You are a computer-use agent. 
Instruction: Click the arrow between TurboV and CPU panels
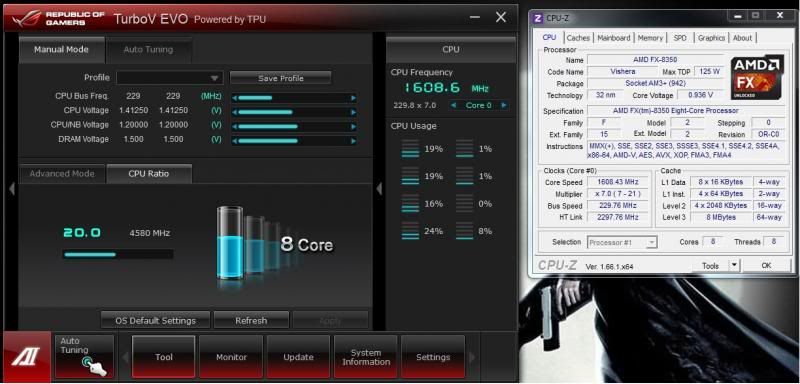(379, 189)
